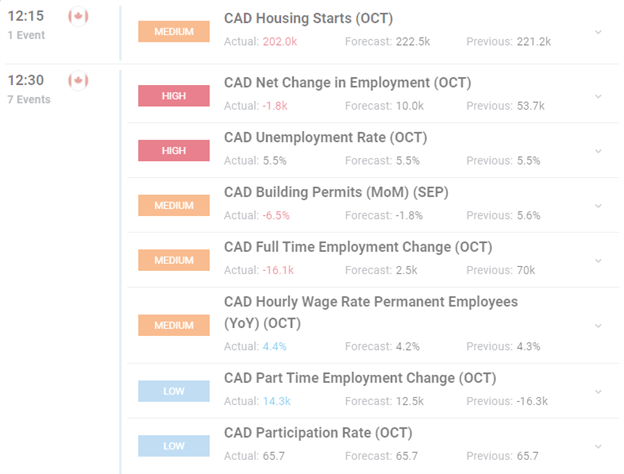Expand the CAD Hourly Wage Rate chevron

pos(598,326)
